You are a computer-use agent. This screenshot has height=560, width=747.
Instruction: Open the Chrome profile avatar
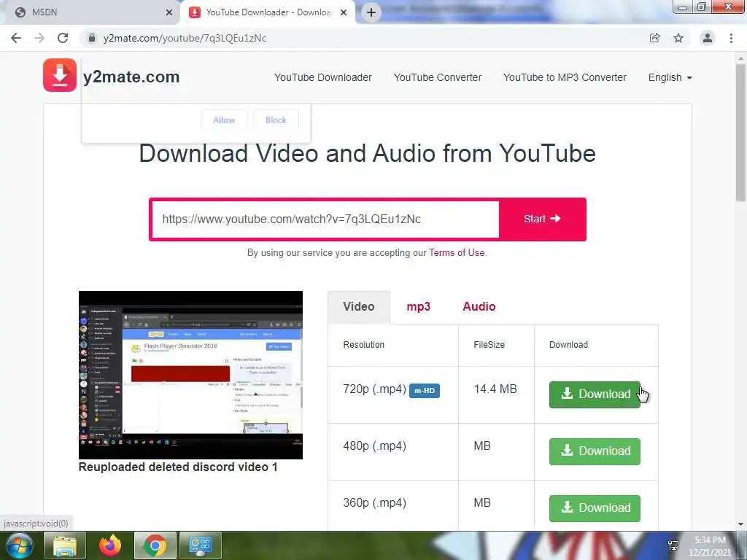708,38
